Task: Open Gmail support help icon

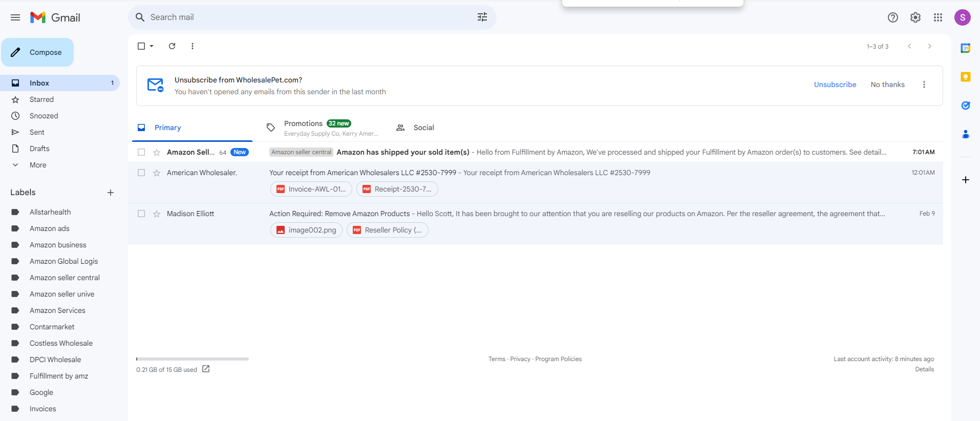Action: click(x=893, y=17)
